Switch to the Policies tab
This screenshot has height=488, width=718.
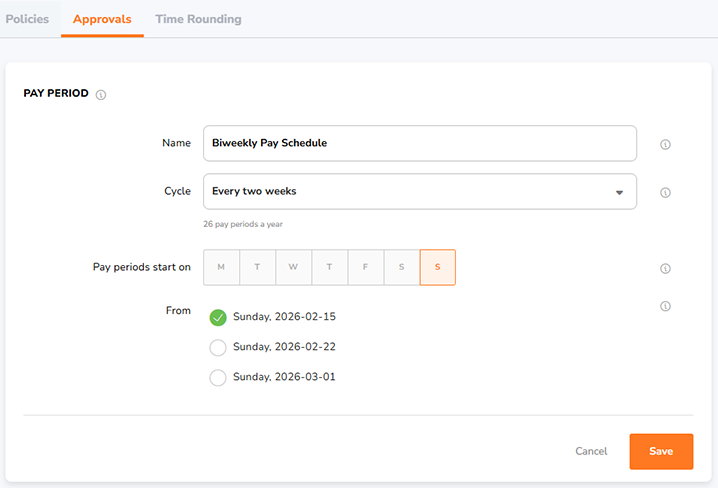[x=27, y=19]
